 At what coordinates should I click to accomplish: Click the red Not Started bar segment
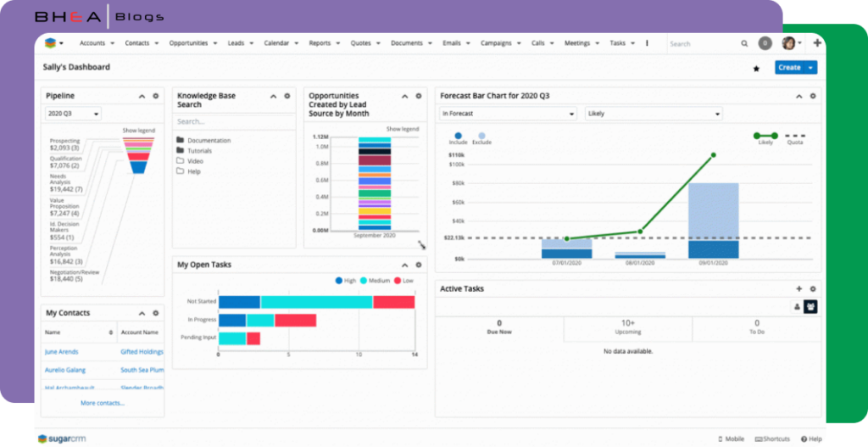tap(393, 302)
